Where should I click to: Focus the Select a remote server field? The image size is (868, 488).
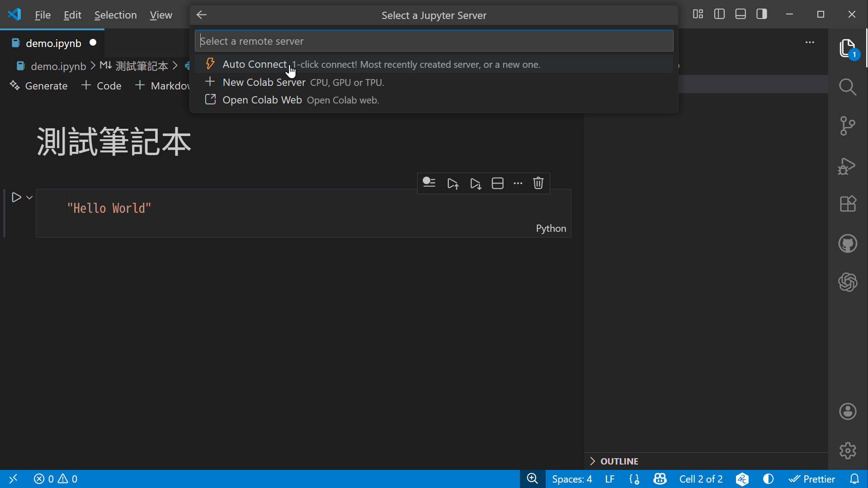pos(434,41)
